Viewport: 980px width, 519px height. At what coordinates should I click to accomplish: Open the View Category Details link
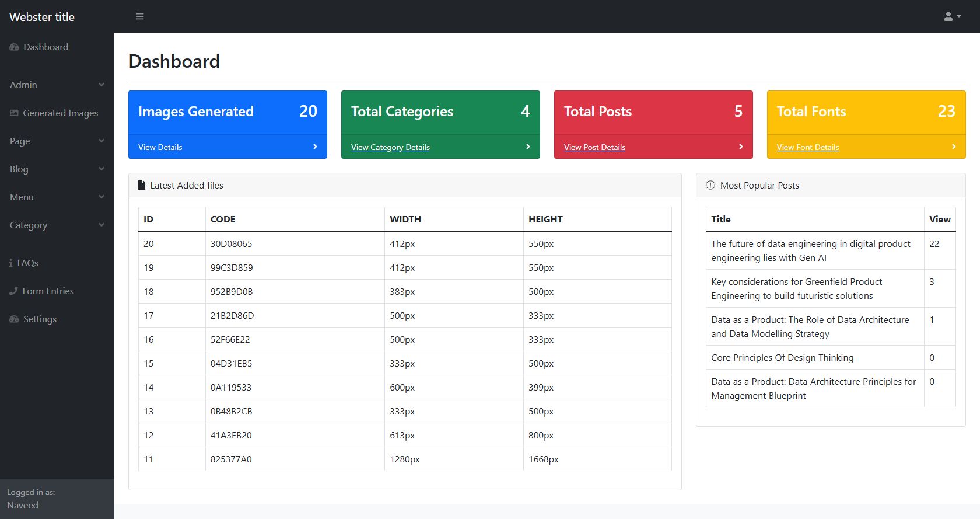[x=390, y=147]
